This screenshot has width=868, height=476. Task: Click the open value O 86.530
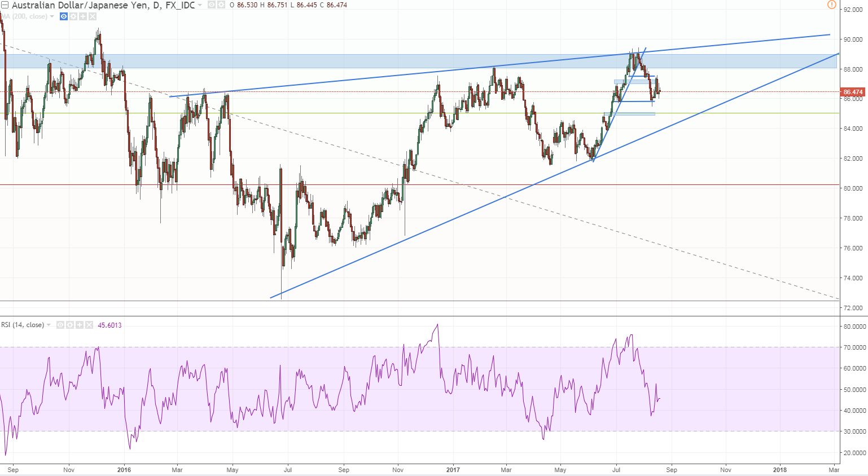click(243, 5)
